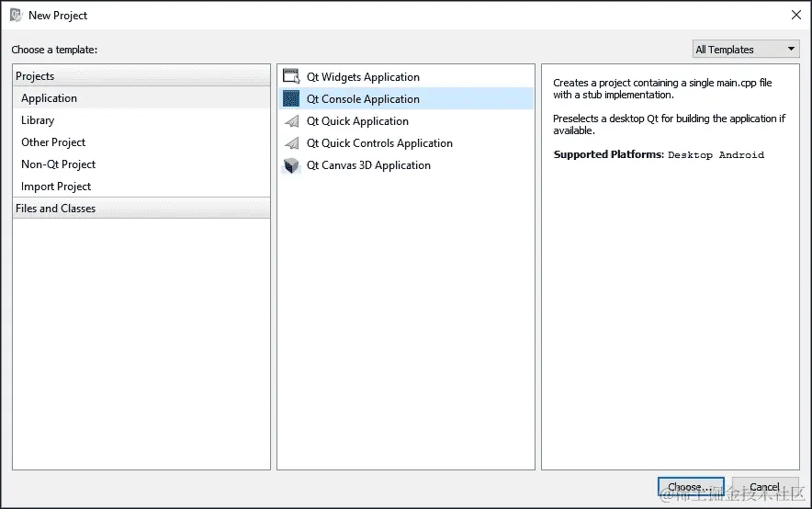Select the Library project category
The image size is (812, 509).
tap(141, 120)
